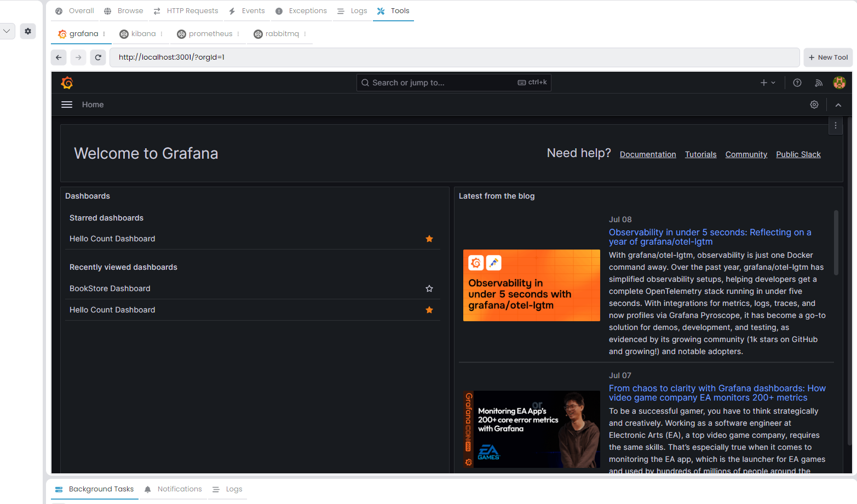
Task: Click the otel-lgtm blog thumbnail
Action: [x=531, y=285]
